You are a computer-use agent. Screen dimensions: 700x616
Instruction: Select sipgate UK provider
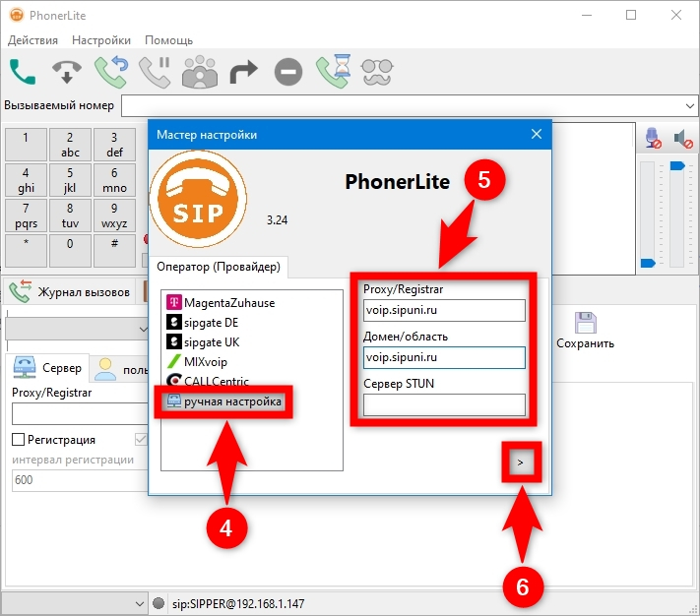coord(203,342)
